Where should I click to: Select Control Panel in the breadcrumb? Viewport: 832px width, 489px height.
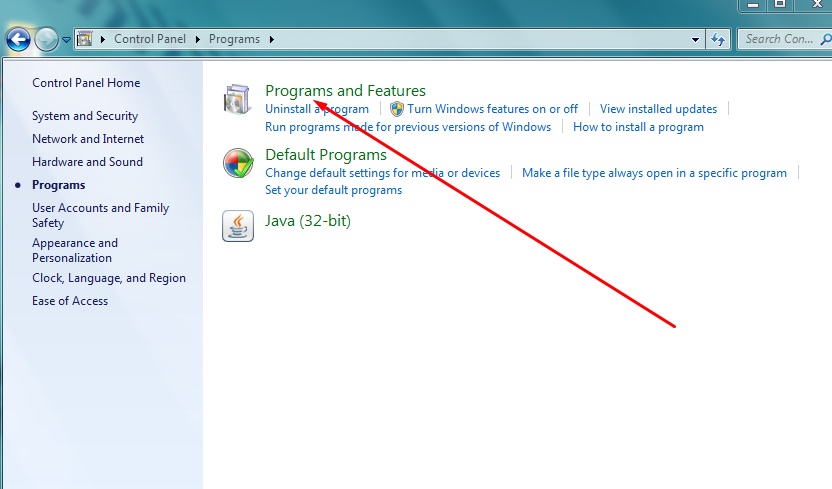tap(150, 39)
